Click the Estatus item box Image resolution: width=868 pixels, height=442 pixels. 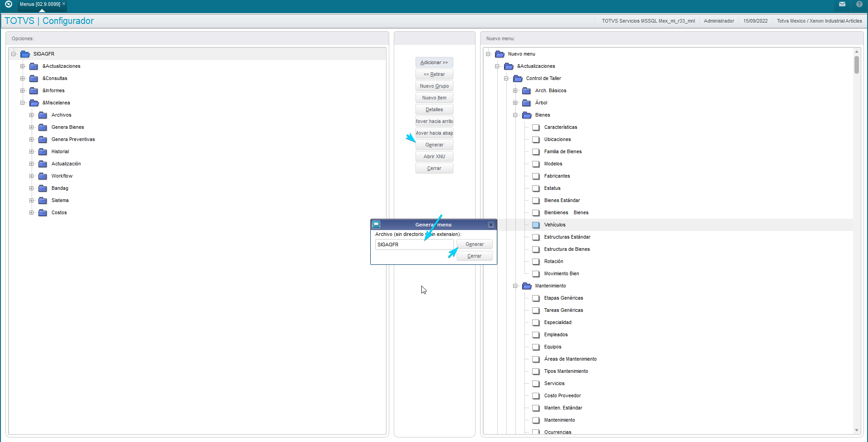point(536,188)
